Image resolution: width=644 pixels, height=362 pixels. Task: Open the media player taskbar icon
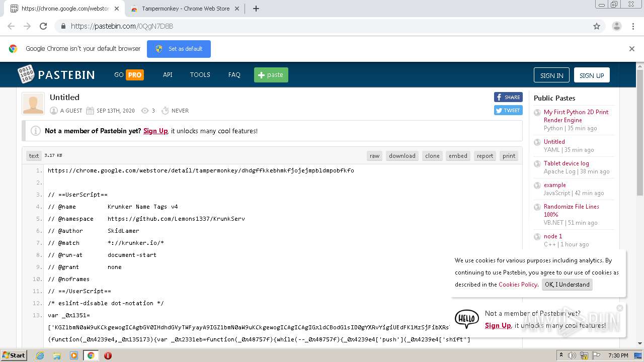click(x=74, y=355)
